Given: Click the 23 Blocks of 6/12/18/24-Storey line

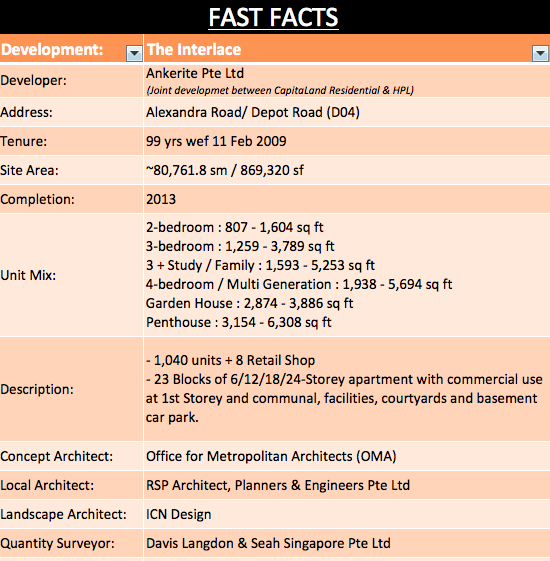Looking at the screenshot, I should tap(344, 379).
